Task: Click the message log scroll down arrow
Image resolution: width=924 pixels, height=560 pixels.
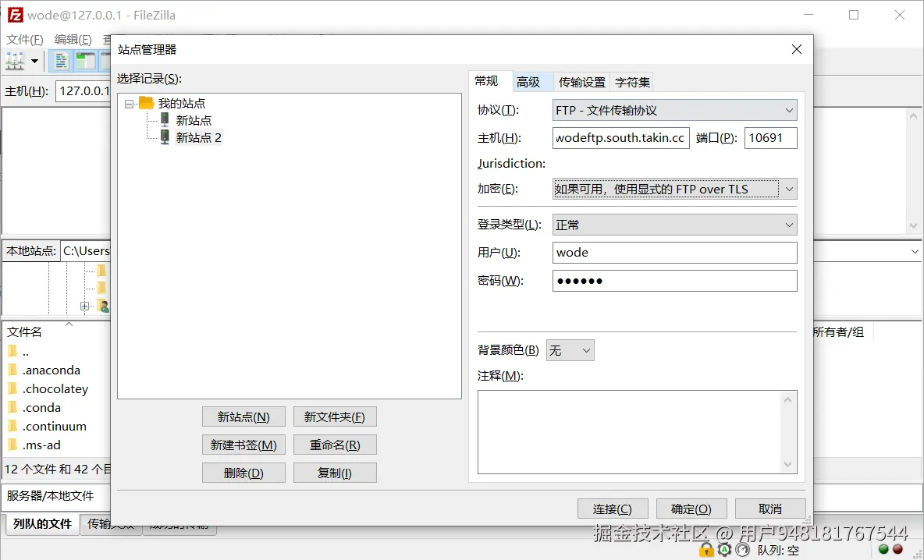Action: (913, 225)
